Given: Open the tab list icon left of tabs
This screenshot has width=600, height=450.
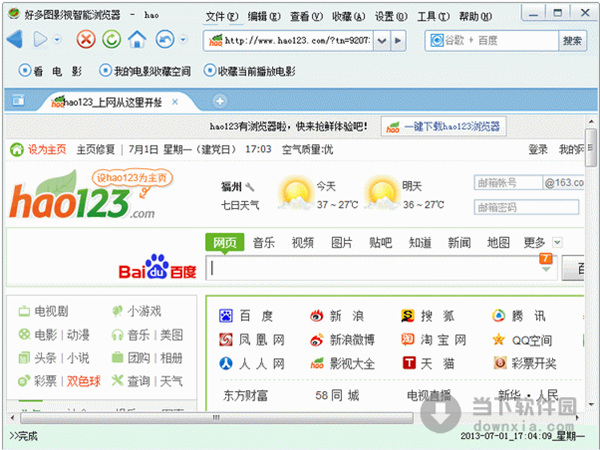Looking at the screenshot, I should click(x=18, y=100).
